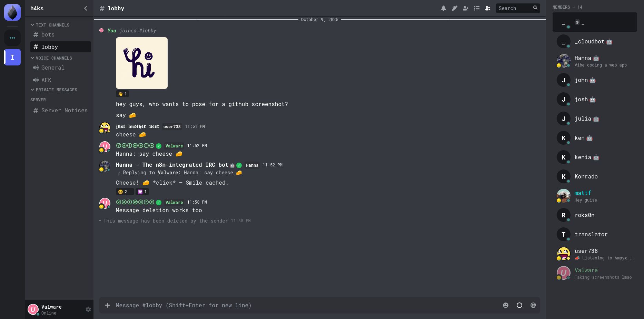Toggle the waving hand reaction
The width and height of the screenshot is (644, 319).
(122, 94)
